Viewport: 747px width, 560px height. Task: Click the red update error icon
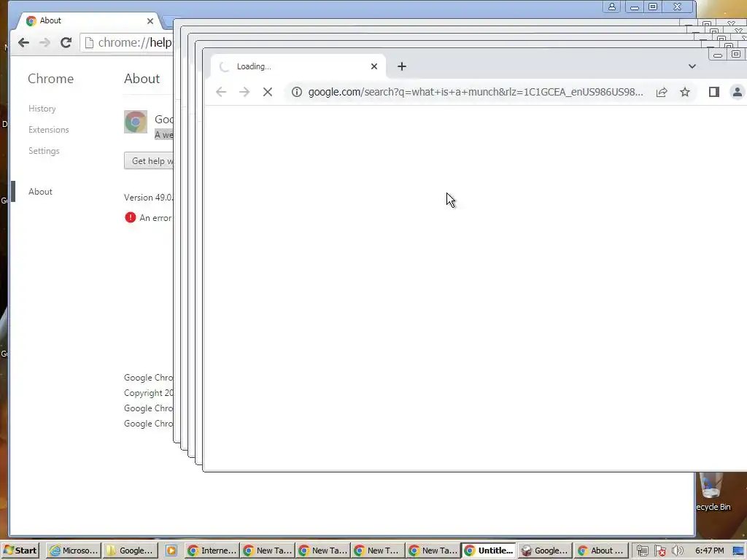pyautogui.click(x=130, y=217)
